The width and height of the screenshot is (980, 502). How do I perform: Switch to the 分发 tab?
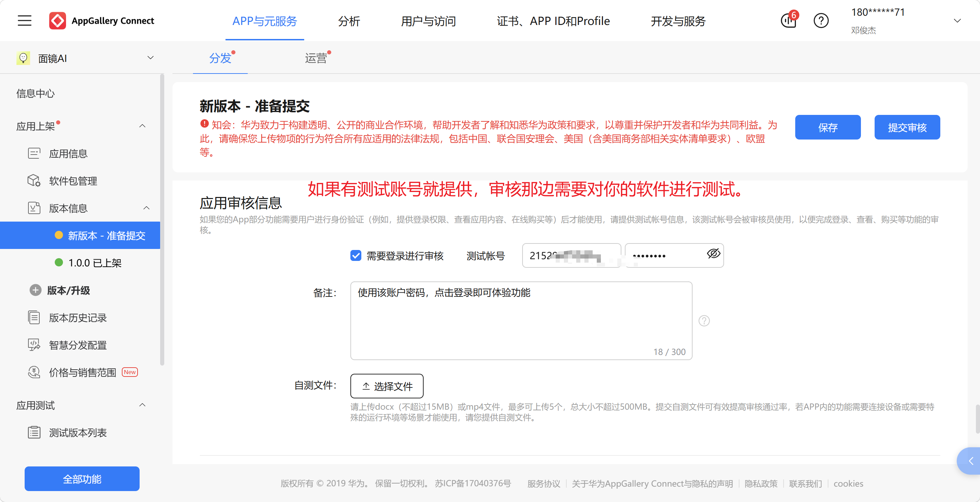(220, 58)
